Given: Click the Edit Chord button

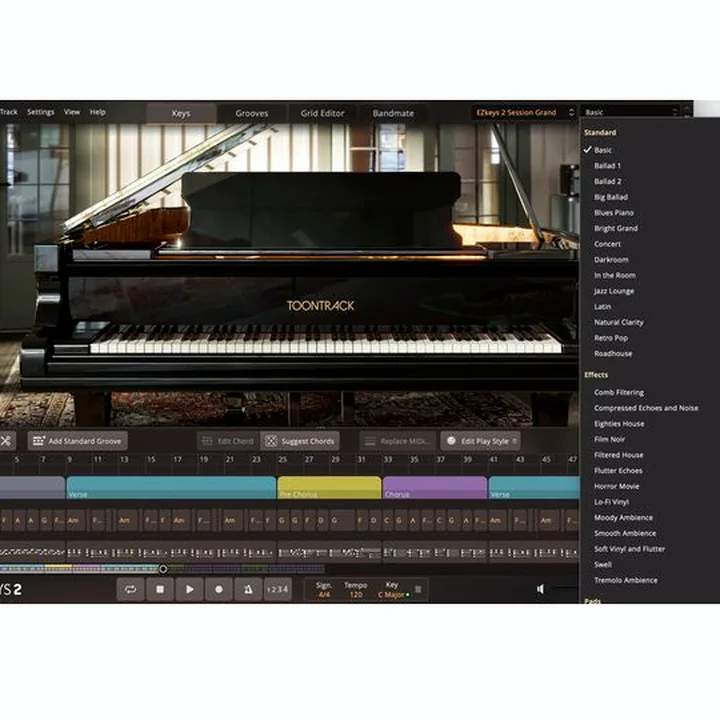Looking at the screenshot, I should tap(228, 441).
